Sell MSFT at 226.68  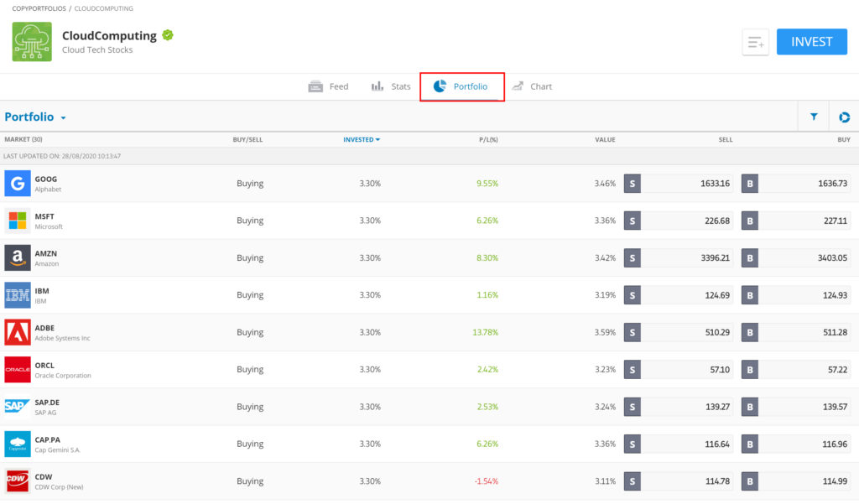pos(679,221)
